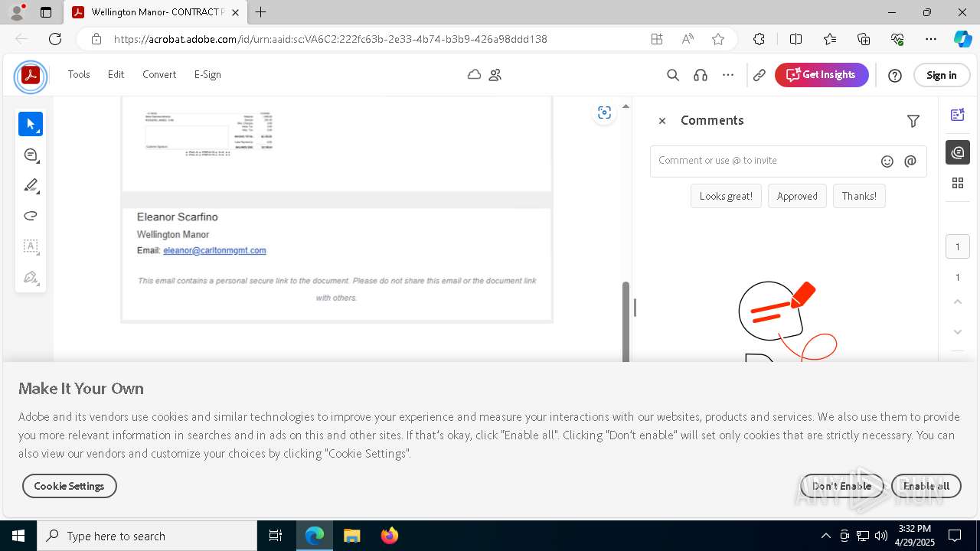Click Don't Enable cookies button
980x551 pixels.
[842, 486]
